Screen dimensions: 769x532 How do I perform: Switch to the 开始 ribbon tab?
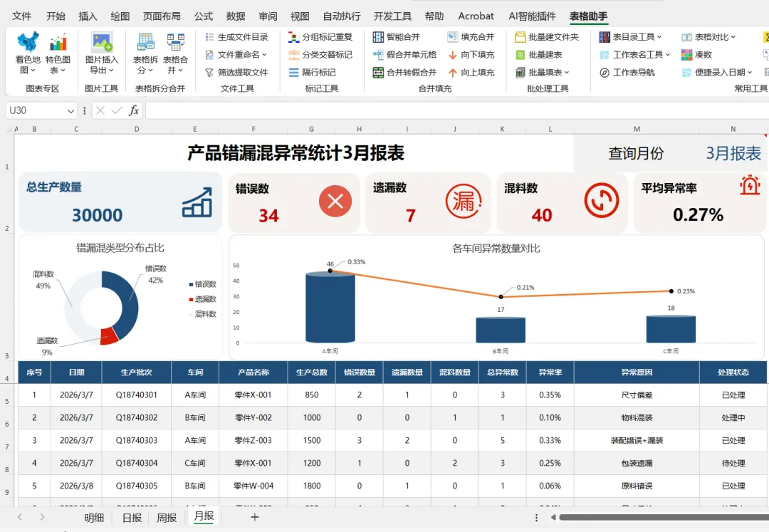pos(56,16)
